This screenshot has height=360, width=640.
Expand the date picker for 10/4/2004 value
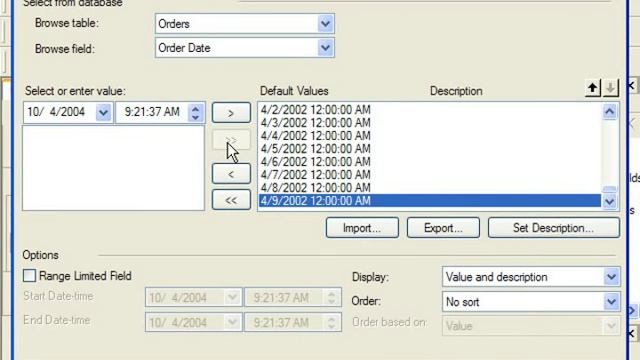coord(103,112)
